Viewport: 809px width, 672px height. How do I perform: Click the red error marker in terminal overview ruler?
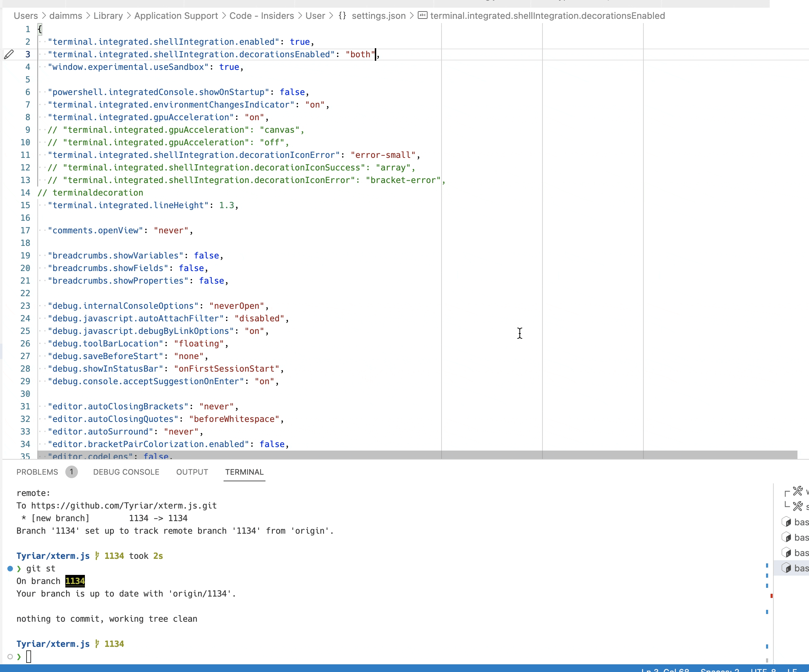pyautogui.click(x=771, y=596)
